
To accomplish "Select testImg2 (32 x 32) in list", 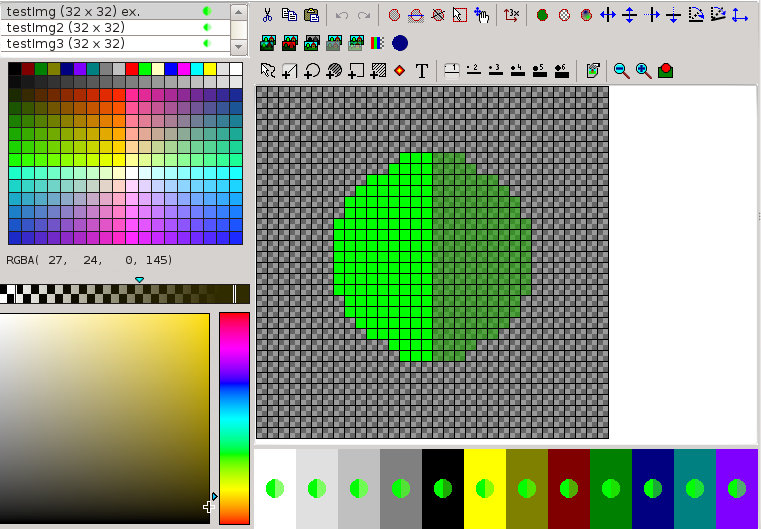I will coord(65,28).
